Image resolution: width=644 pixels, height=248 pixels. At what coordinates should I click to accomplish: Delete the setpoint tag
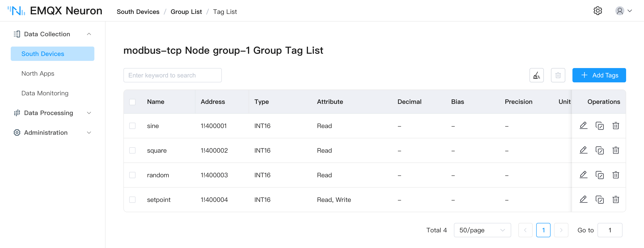(x=616, y=199)
